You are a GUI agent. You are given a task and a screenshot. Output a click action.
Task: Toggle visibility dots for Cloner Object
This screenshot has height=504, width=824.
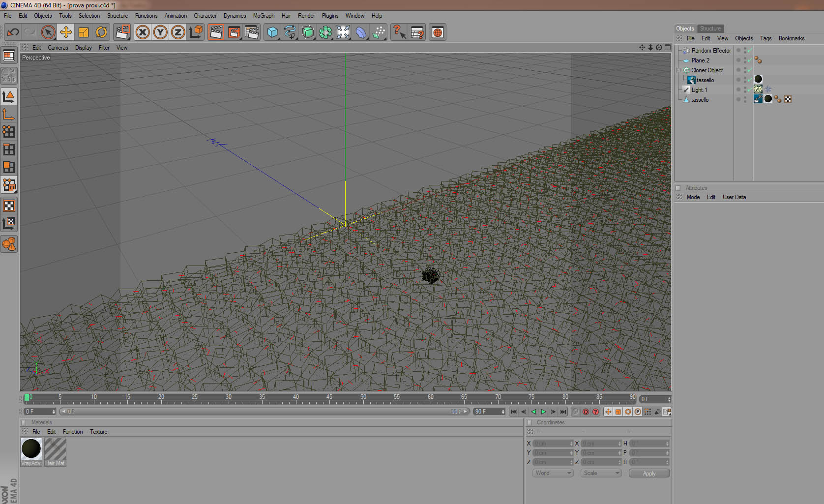tap(745, 70)
